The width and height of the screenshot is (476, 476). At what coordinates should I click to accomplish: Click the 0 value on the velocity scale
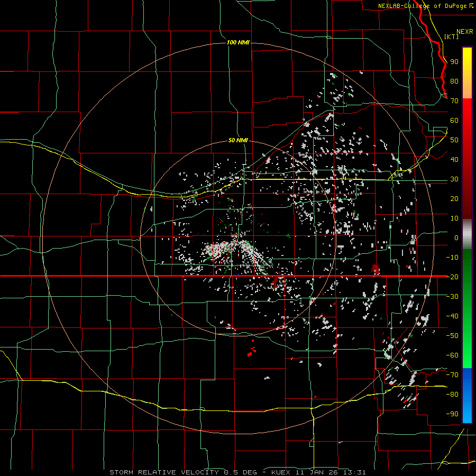[456, 238]
